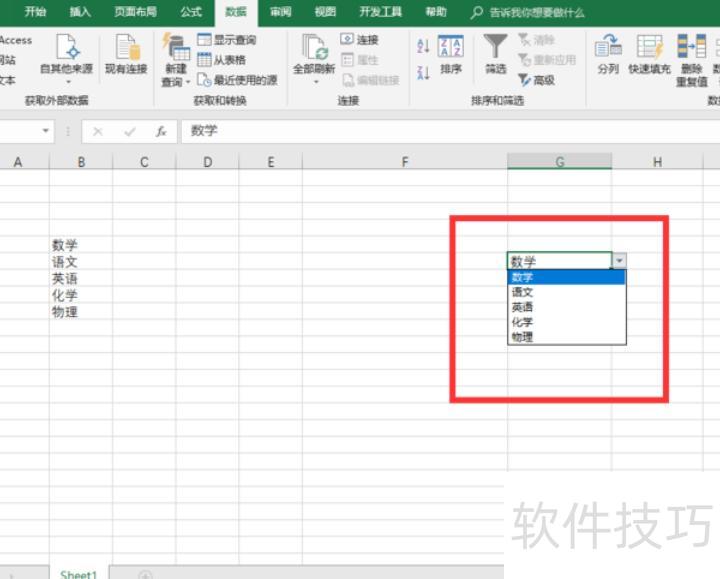Click the formula bar showing 数学
720x579 pixels.
tap(450, 131)
